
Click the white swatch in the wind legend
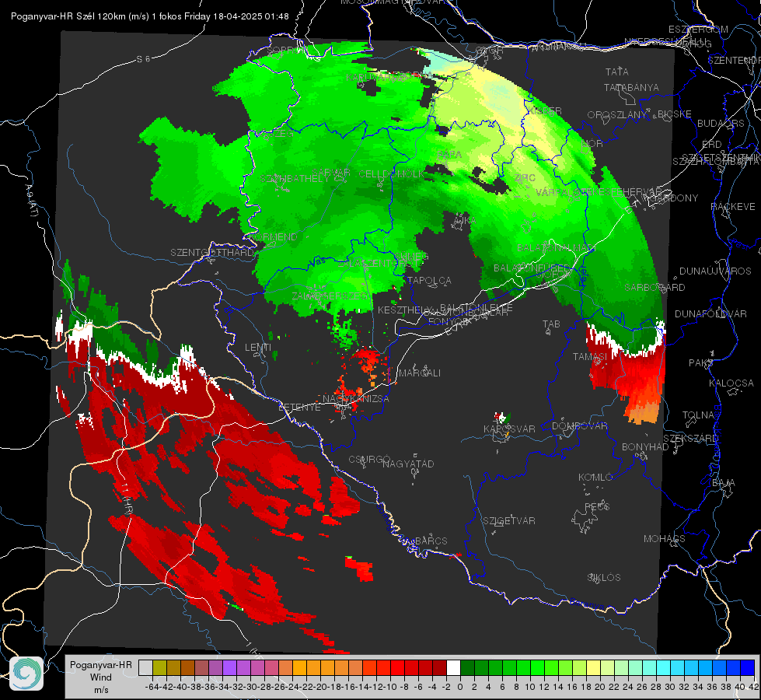453,667
